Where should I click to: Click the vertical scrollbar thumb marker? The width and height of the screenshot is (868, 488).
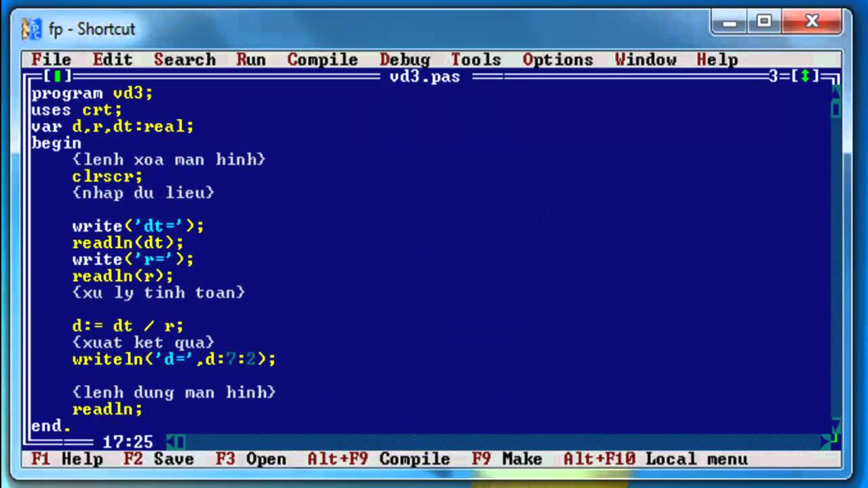835,109
